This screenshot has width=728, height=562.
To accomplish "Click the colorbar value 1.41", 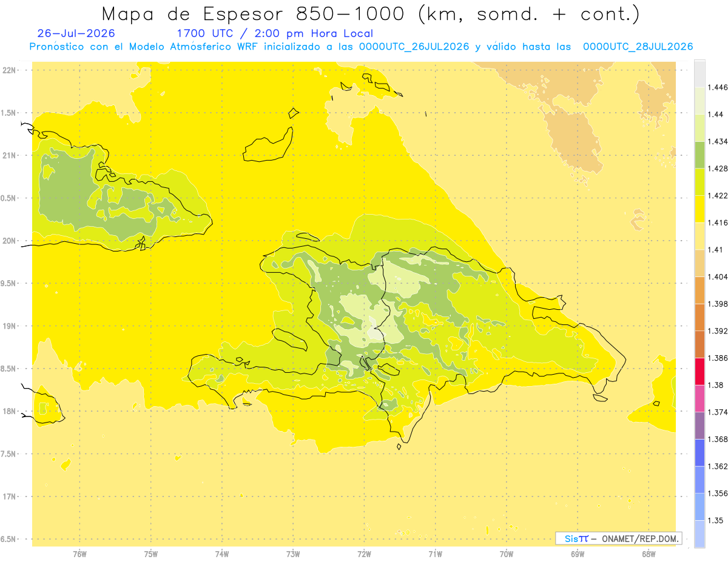I will (716, 249).
